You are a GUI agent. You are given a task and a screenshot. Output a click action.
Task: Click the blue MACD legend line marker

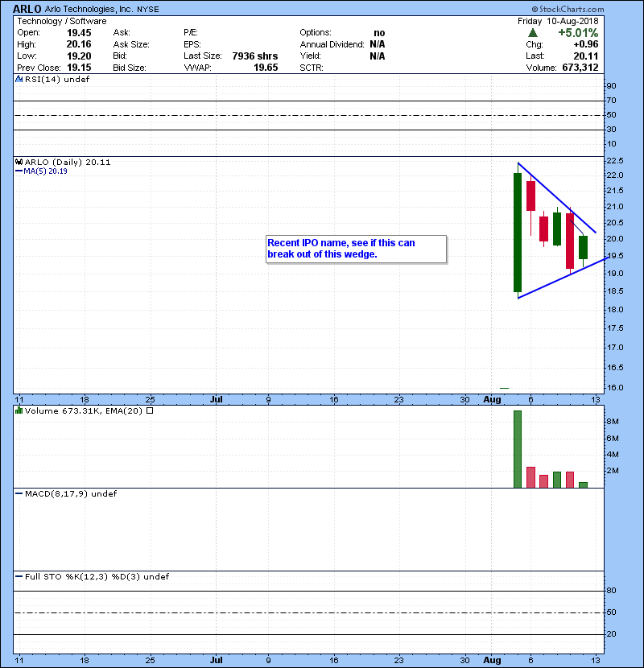pyautogui.click(x=19, y=494)
